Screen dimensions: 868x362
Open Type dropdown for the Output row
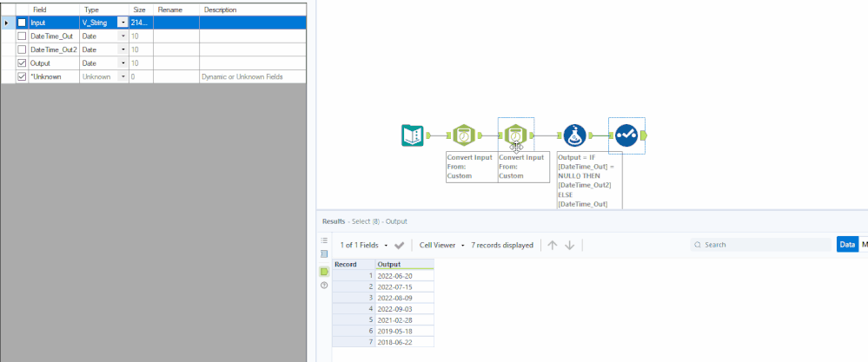pyautogui.click(x=123, y=63)
